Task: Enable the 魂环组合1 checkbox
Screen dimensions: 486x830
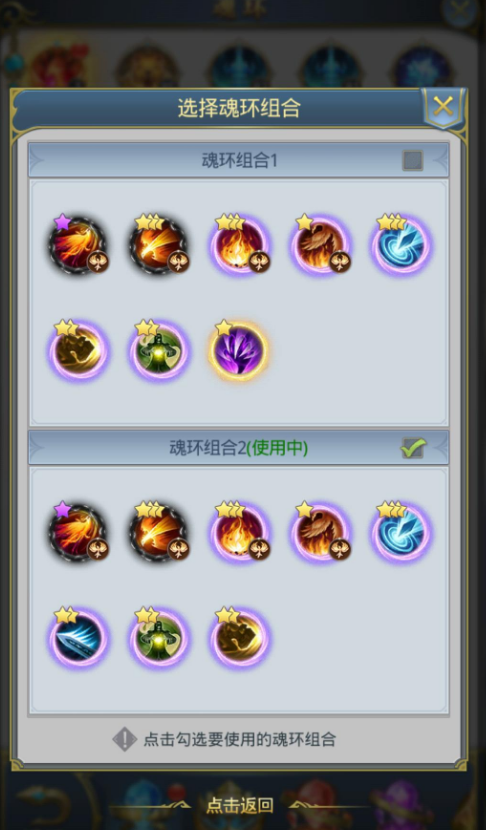Action: click(412, 160)
